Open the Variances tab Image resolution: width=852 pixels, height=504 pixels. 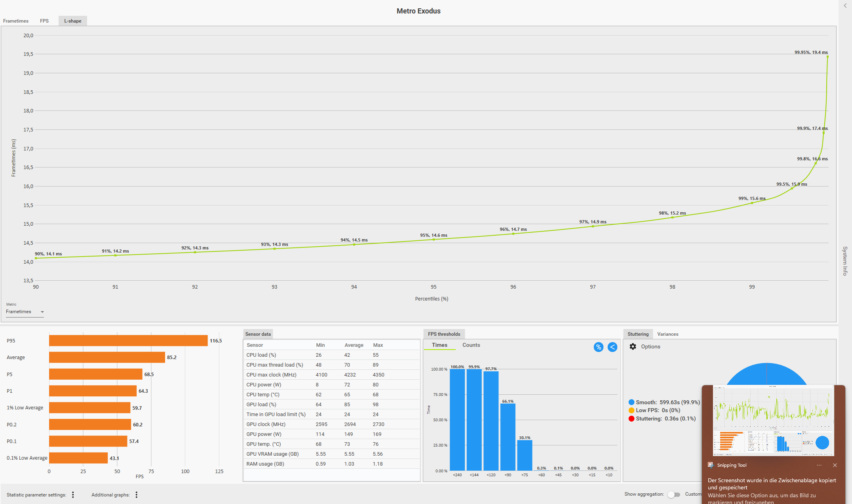pos(668,334)
